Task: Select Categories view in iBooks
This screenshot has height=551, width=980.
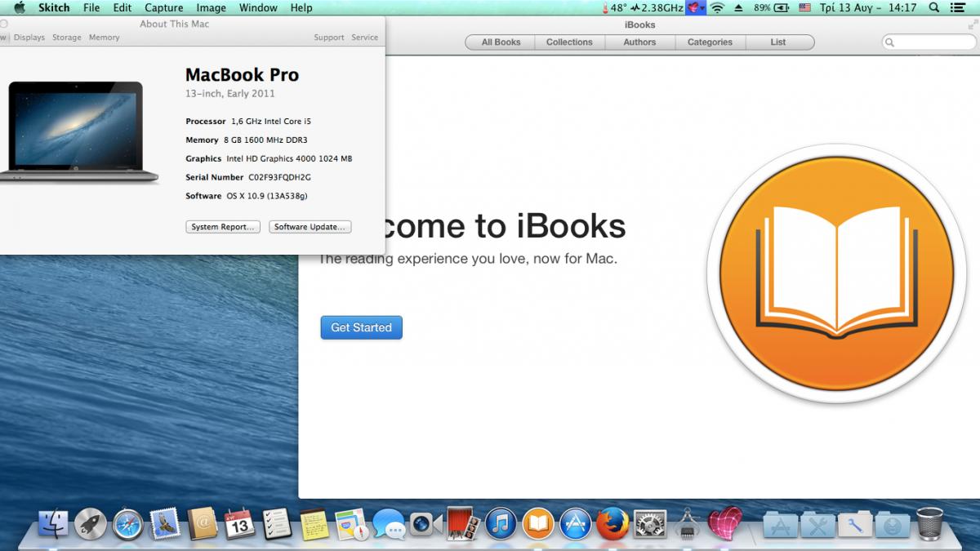Action: click(x=710, y=42)
